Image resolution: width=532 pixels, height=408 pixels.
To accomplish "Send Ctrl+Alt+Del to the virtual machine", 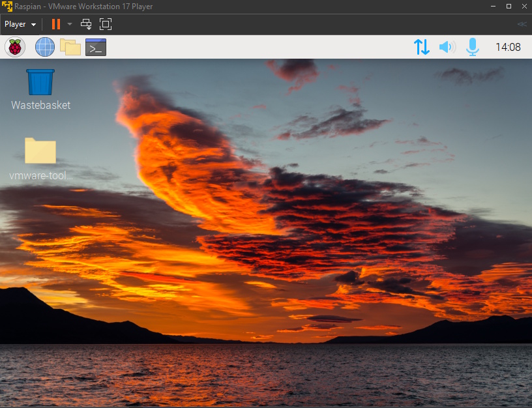I will point(85,23).
